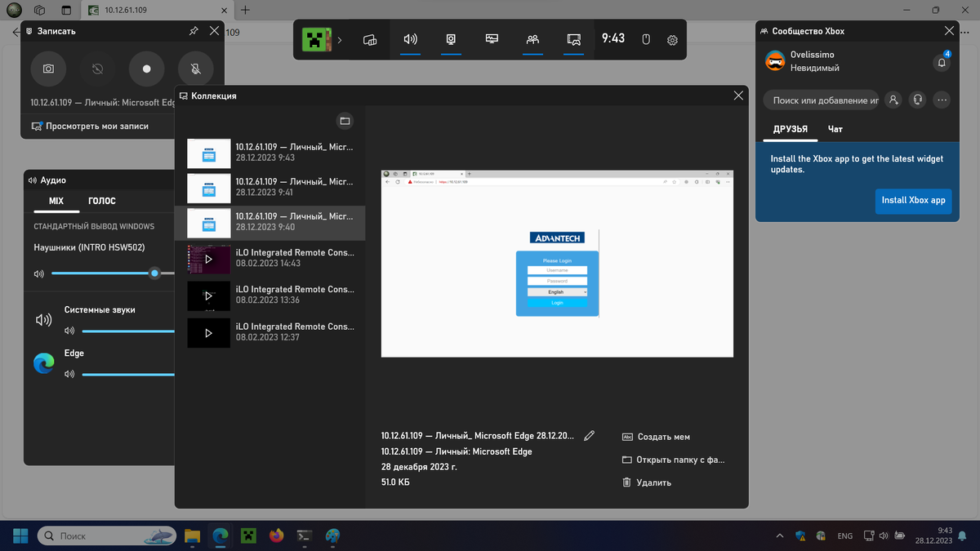
Task: Toggle the Capture widget from Game Bar
Action: tap(451, 39)
